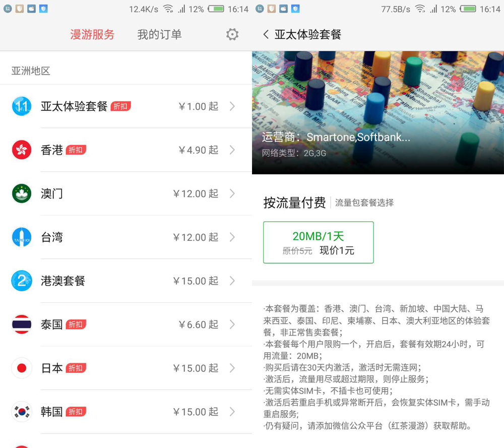The image size is (504, 448).
Task: Tap blue shield notification icon, right status bar
Action: 295,9
